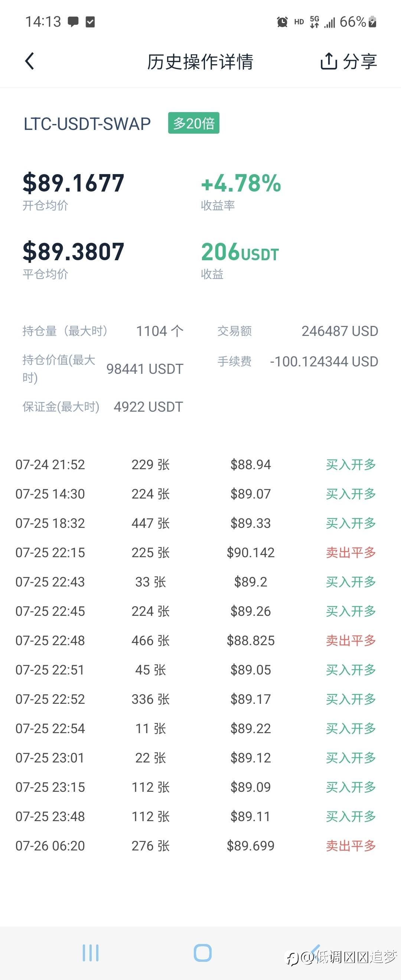Tap the Android recent apps icon

[x=91, y=953]
